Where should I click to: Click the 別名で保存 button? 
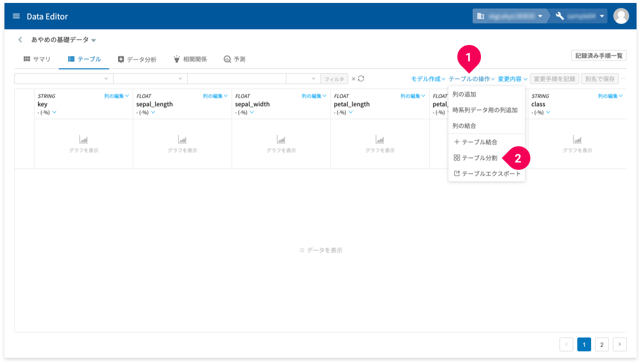click(600, 79)
